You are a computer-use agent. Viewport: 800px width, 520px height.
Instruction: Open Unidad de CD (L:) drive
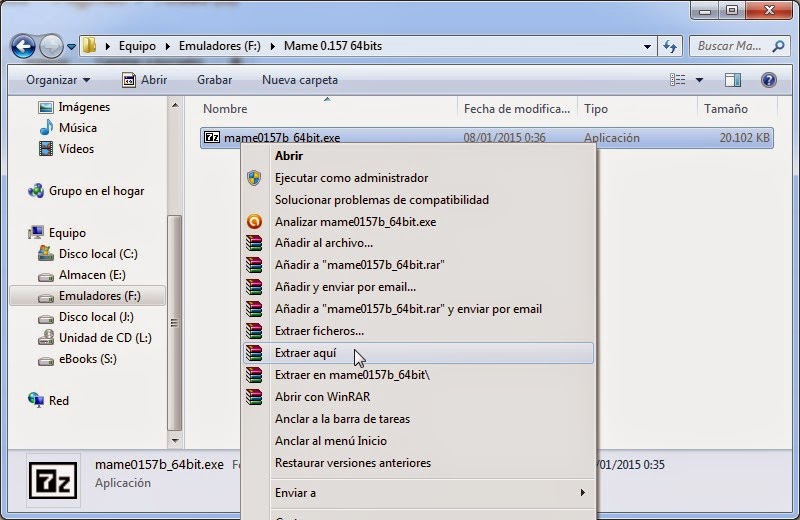point(95,338)
